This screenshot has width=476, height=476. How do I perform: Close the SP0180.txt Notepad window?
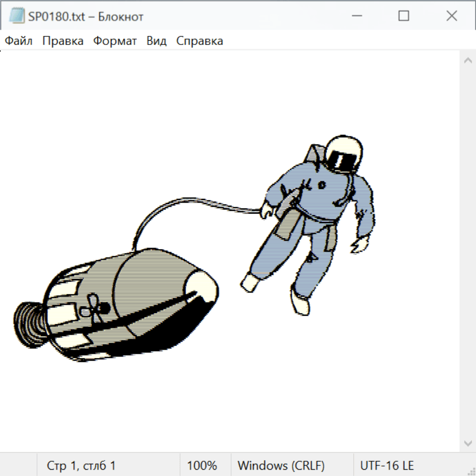tap(451, 16)
